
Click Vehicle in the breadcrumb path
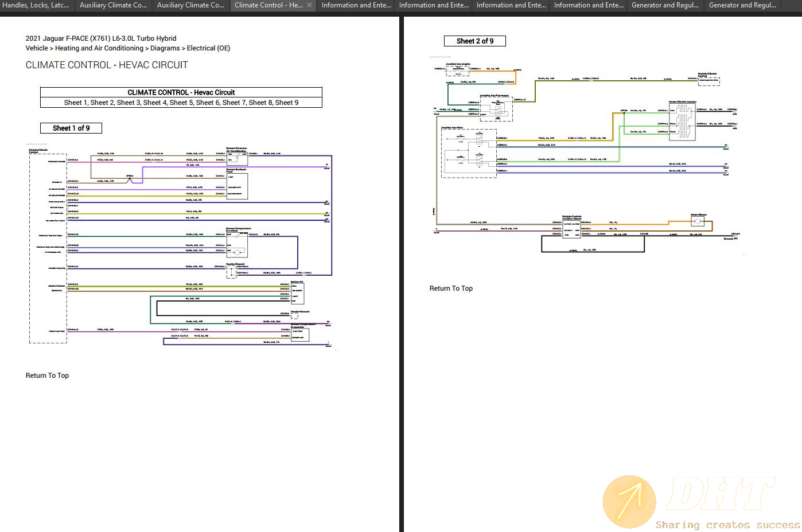(x=37, y=48)
